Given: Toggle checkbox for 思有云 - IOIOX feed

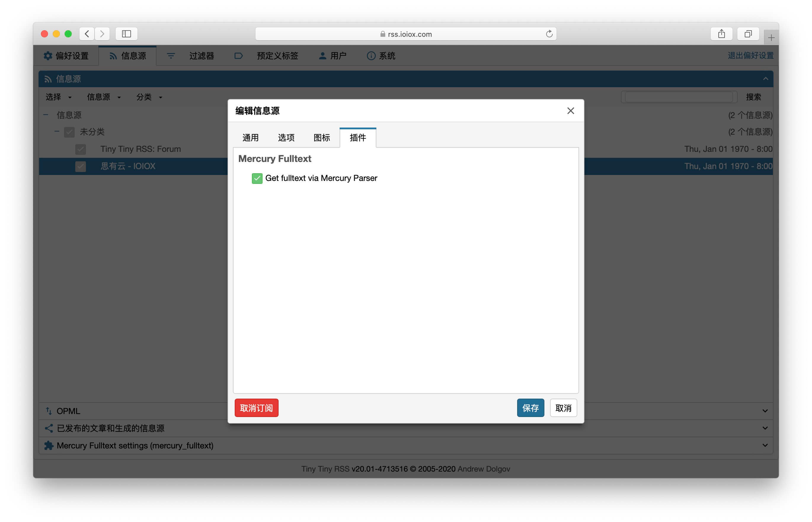Looking at the screenshot, I should (x=81, y=166).
